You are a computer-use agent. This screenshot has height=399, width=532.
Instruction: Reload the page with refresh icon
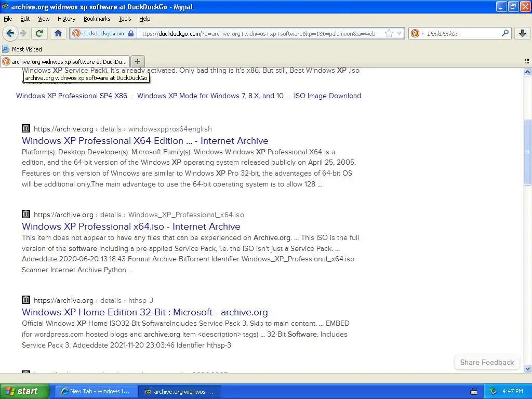tap(39, 33)
